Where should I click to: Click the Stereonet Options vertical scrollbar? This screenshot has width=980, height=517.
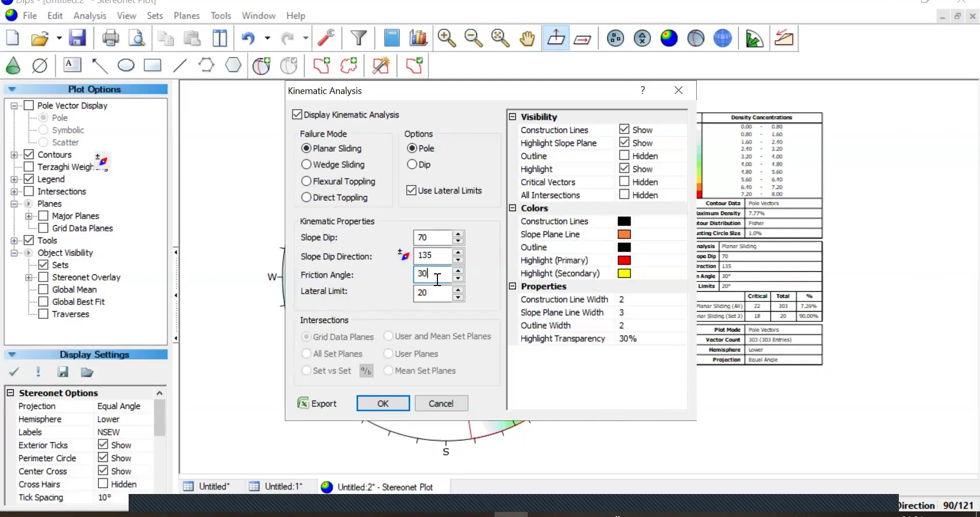point(160,417)
